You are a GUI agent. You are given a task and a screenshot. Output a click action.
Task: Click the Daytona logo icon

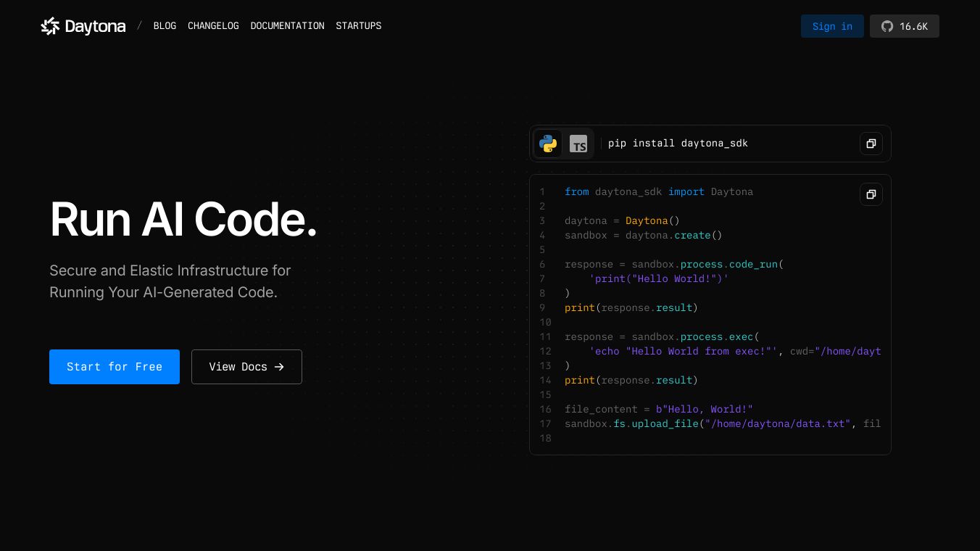tap(50, 26)
